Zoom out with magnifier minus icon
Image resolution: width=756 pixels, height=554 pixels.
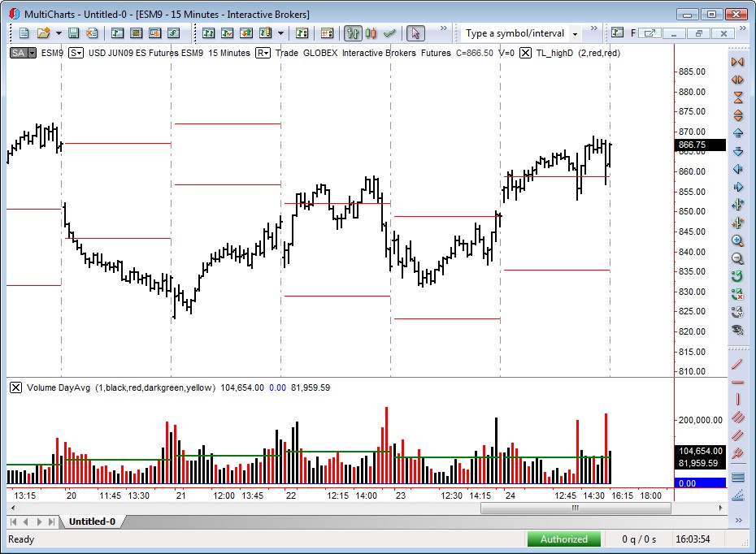coord(737,258)
